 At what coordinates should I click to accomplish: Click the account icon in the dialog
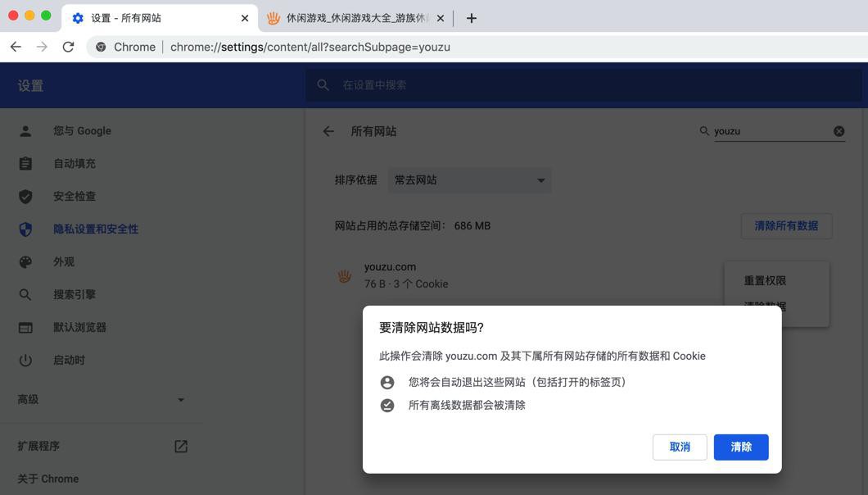coord(387,383)
